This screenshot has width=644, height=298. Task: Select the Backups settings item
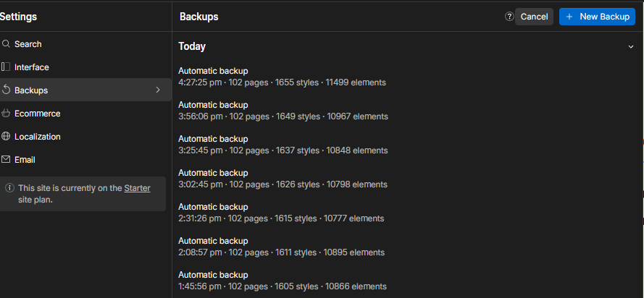(x=85, y=90)
